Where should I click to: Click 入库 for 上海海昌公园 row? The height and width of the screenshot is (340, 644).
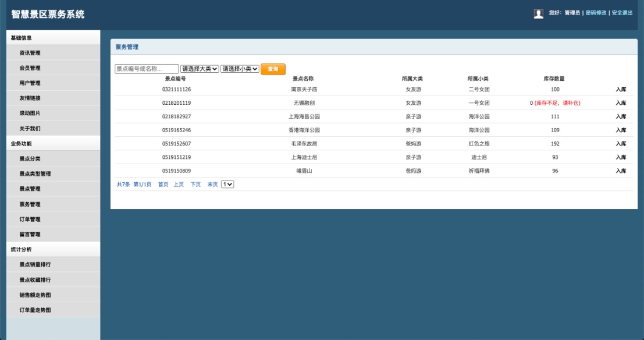click(621, 116)
